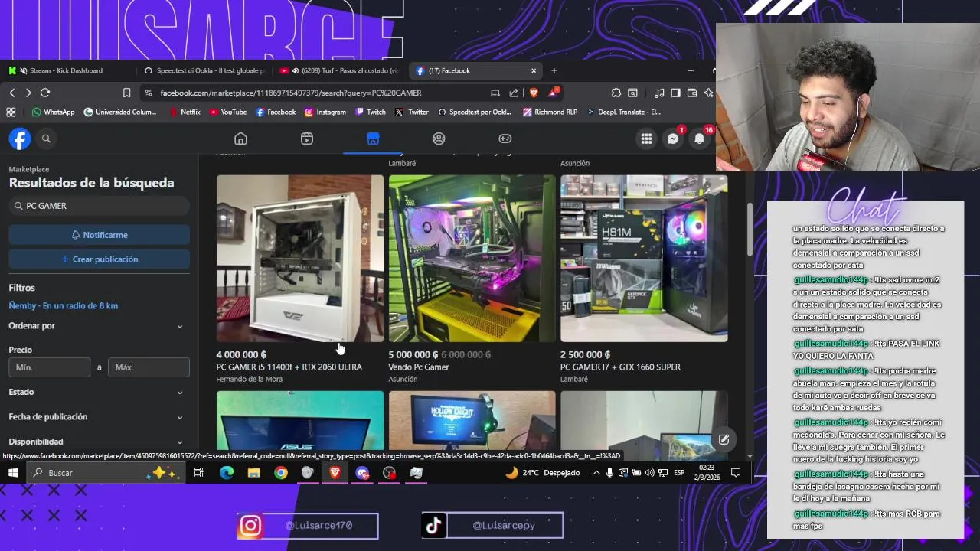
Task: Open File Explorer from taskbar
Action: [253, 473]
